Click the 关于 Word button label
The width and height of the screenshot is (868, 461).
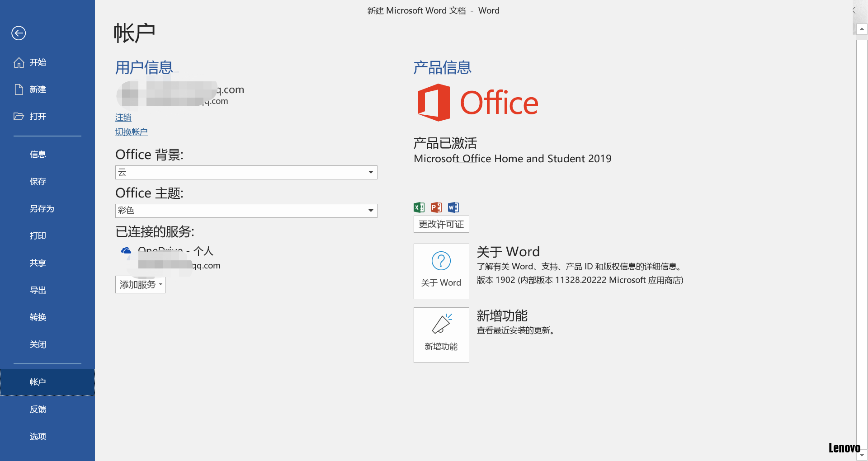[441, 283]
